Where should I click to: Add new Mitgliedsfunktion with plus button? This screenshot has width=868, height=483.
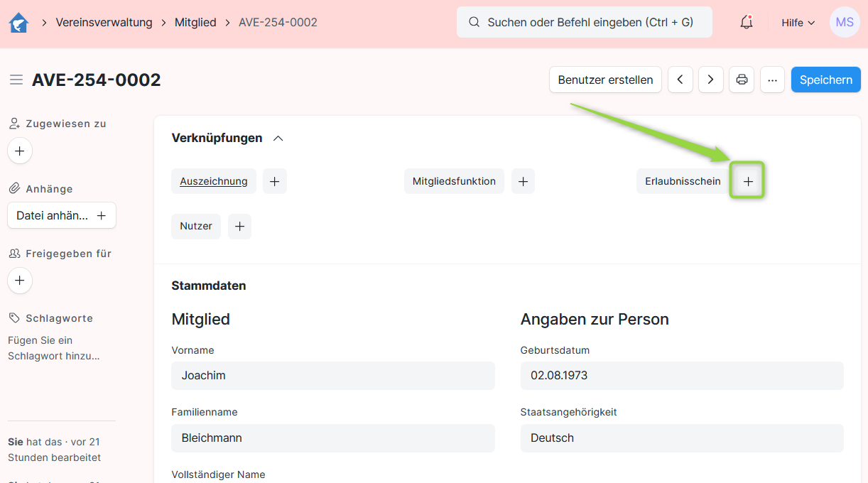pyautogui.click(x=523, y=181)
